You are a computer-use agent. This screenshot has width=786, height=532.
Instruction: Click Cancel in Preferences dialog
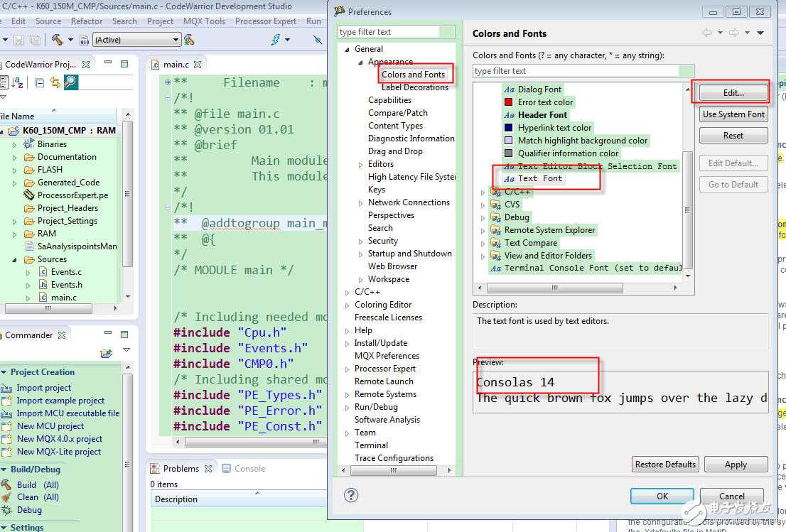731,496
